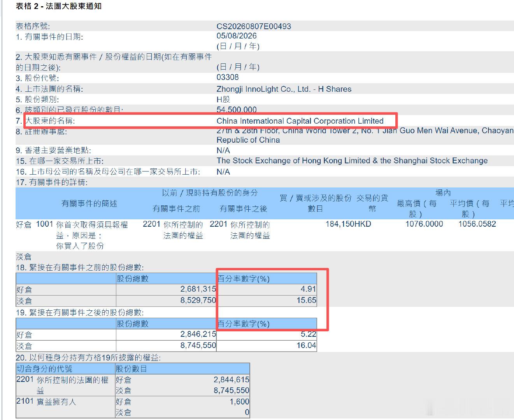
Task: Click short position total 8,529,750
Action: (x=198, y=300)
